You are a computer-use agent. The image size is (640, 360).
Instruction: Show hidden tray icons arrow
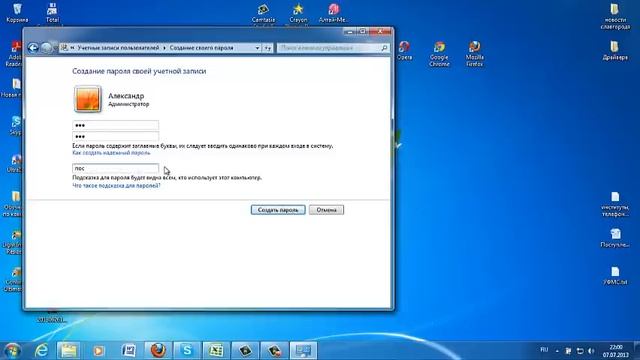point(557,351)
